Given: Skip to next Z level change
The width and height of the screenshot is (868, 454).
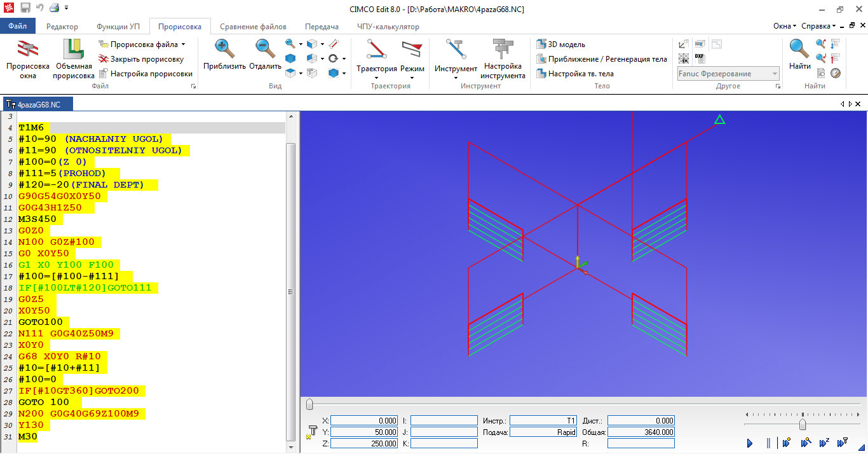Looking at the screenshot, I should pyautogui.click(x=825, y=443).
